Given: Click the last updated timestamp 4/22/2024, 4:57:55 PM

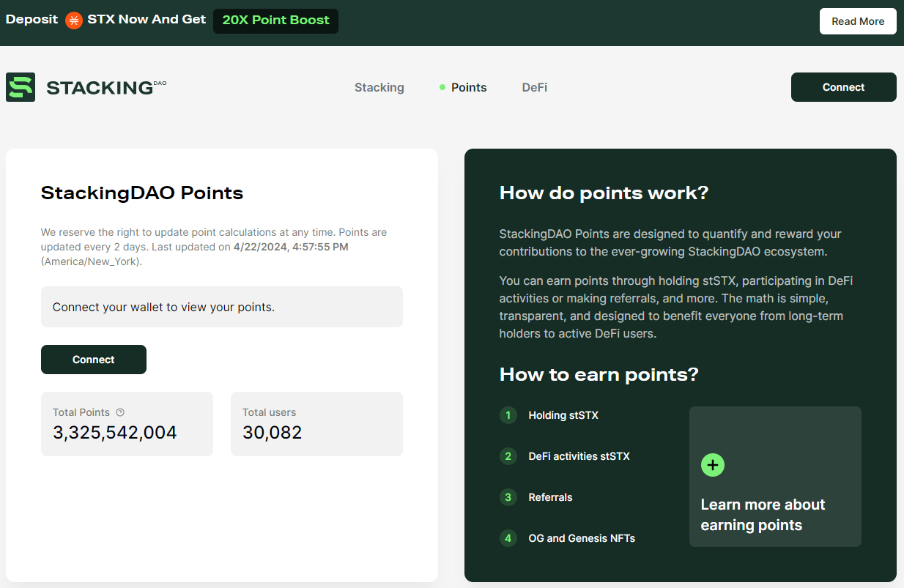Looking at the screenshot, I should click(x=291, y=247).
